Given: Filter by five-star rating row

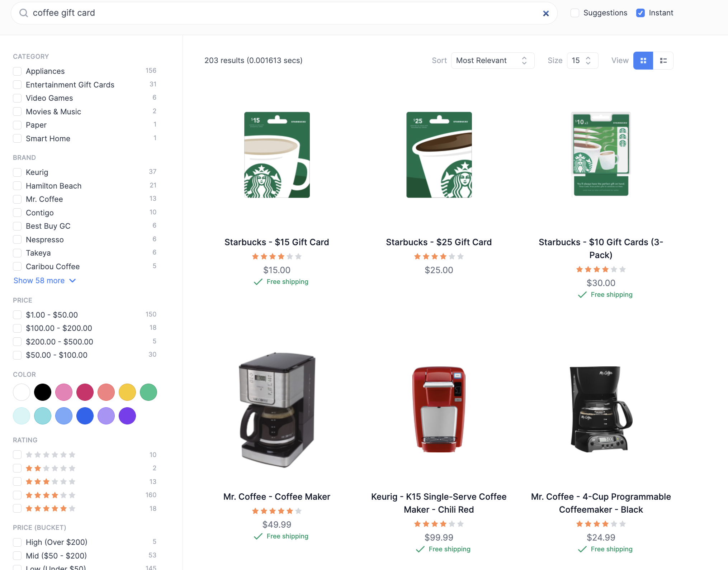Looking at the screenshot, I should (x=17, y=508).
